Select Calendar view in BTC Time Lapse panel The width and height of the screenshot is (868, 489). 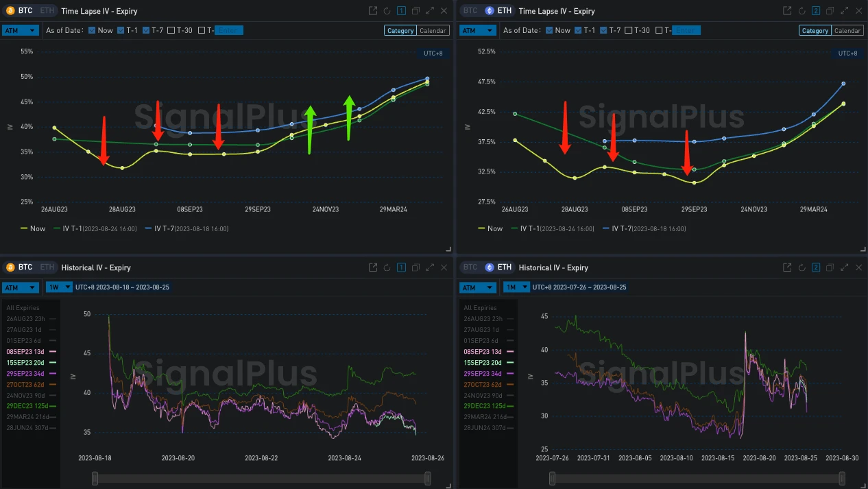pyautogui.click(x=433, y=30)
